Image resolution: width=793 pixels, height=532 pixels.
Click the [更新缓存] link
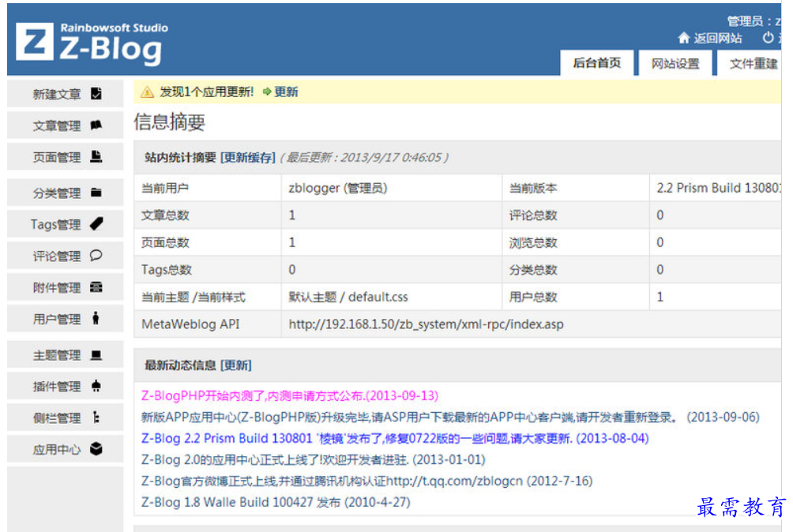click(248, 158)
